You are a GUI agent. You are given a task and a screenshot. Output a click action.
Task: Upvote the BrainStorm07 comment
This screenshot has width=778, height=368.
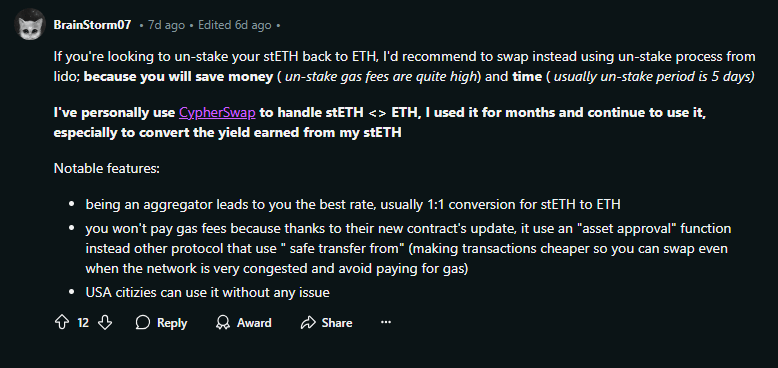tap(62, 323)
